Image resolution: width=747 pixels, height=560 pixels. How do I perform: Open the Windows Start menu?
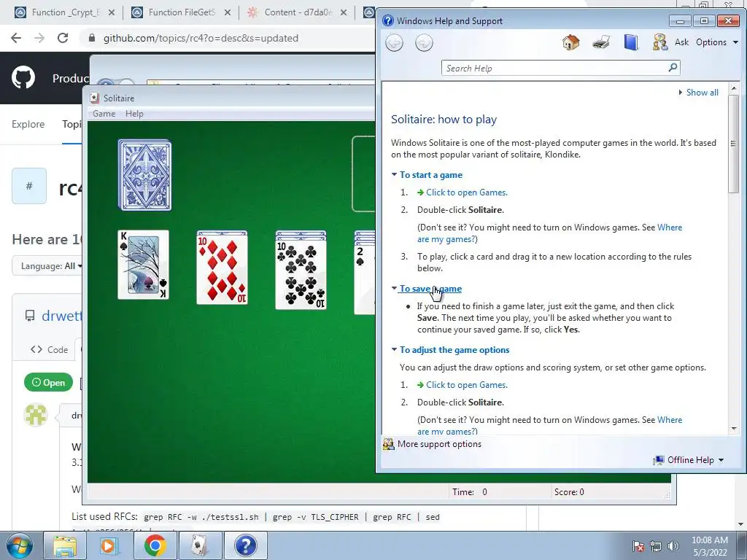click(19, 545)
